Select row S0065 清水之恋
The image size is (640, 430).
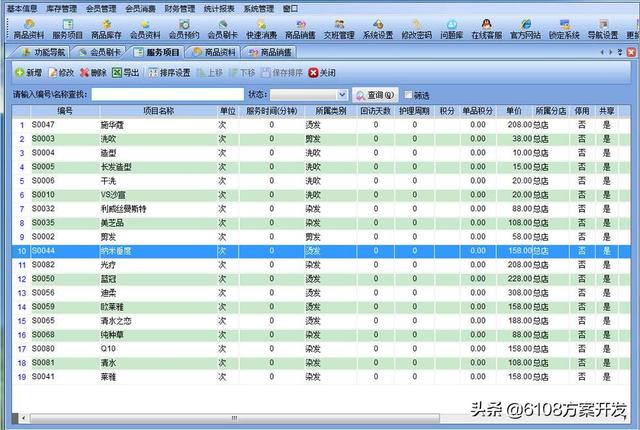point(321,321)
